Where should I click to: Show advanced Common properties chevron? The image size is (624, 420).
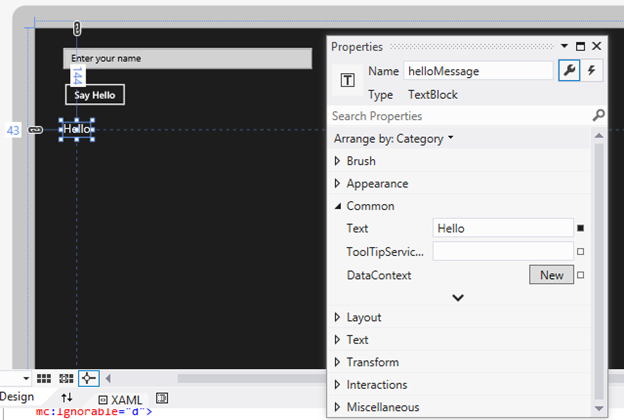(x=458, y=297)
